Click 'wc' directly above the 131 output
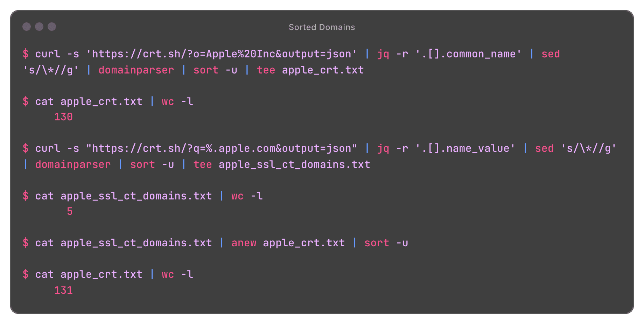This screenshot has height=324, width=644. 168,274
